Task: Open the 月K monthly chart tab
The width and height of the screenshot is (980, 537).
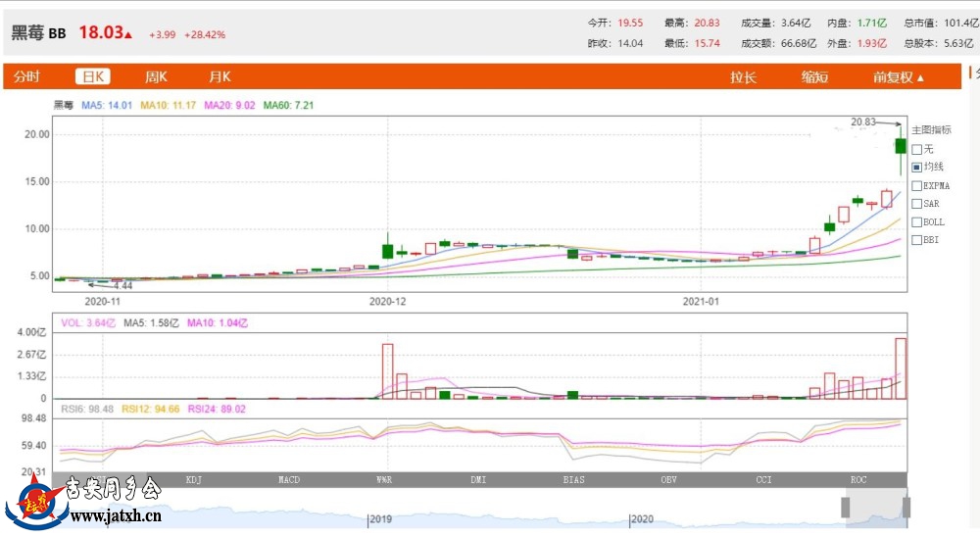Action: tap(220, 76)
